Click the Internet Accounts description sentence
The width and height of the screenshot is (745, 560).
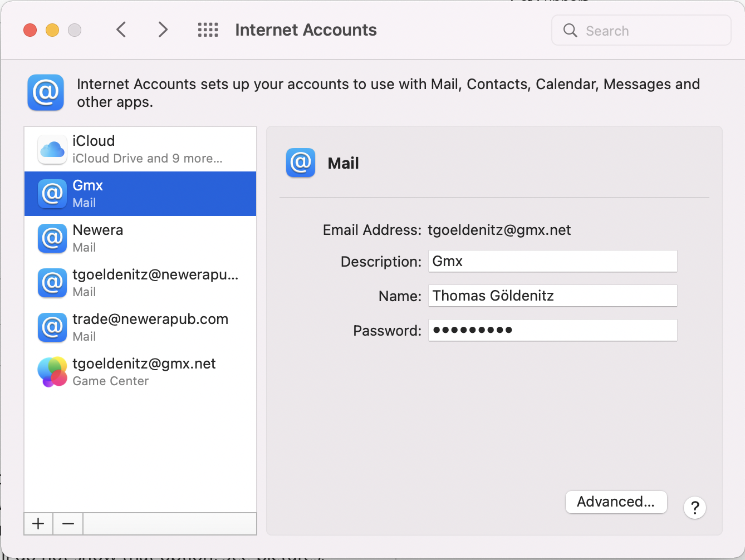388,93
